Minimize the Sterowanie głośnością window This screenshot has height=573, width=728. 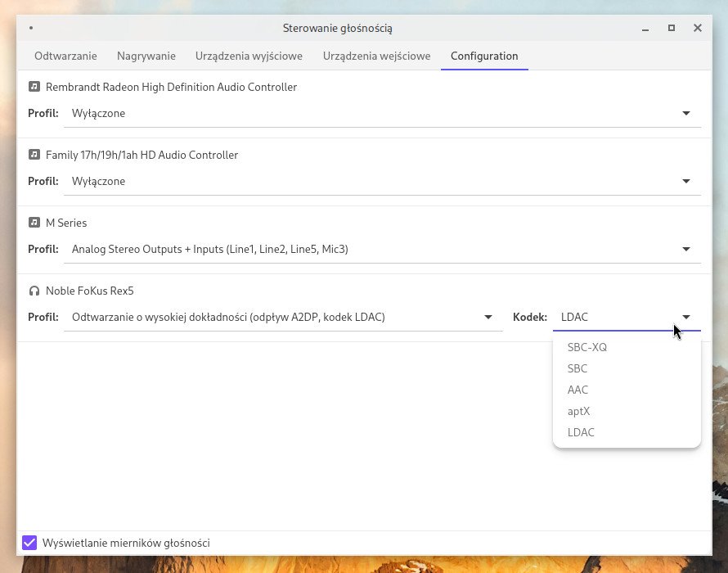coord(645,29)
